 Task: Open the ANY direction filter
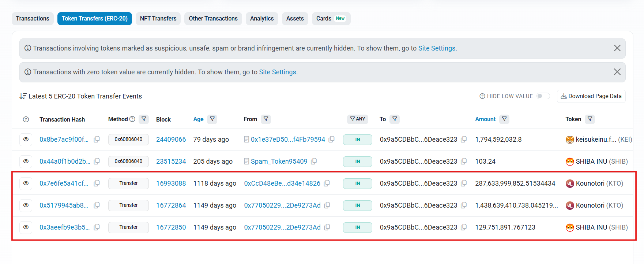(358, 119)
